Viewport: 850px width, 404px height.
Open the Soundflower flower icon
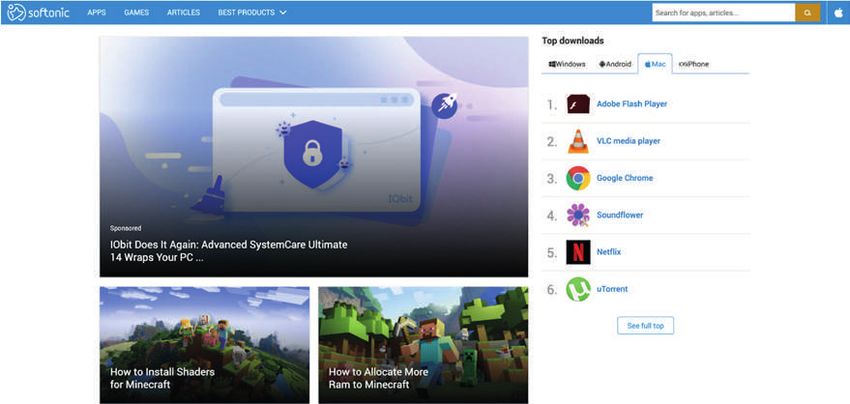[x=578, y=215]
